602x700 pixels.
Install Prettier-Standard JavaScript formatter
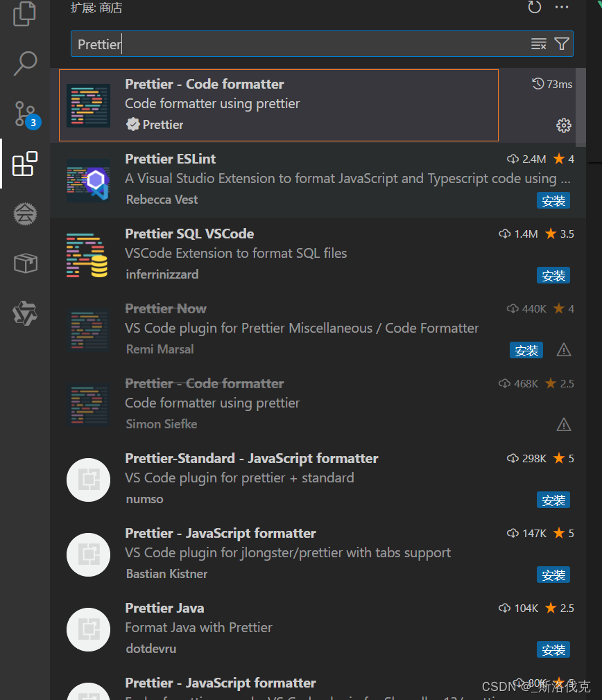pyautogui.click(x=553, y=500)
